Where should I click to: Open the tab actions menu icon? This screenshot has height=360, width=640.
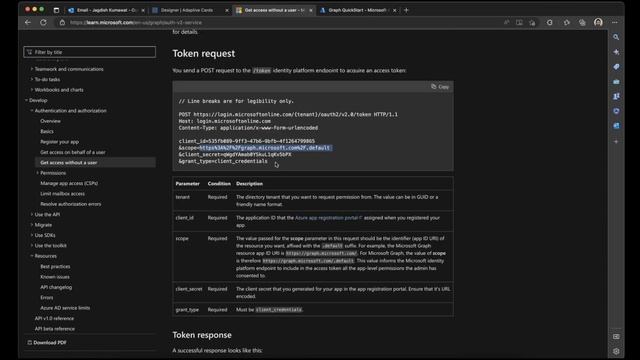[x=56, y=10]
